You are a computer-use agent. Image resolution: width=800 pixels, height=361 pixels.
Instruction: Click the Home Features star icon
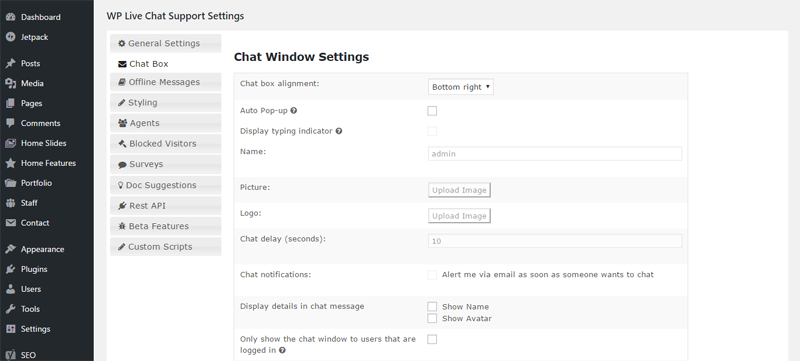[x=10, y=163]
